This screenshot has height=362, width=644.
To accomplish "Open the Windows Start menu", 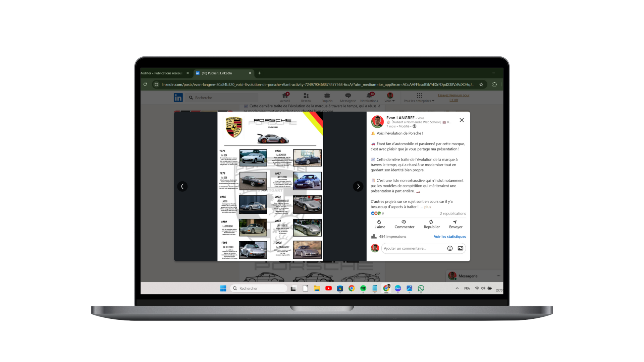I will [x=223, y=288].
